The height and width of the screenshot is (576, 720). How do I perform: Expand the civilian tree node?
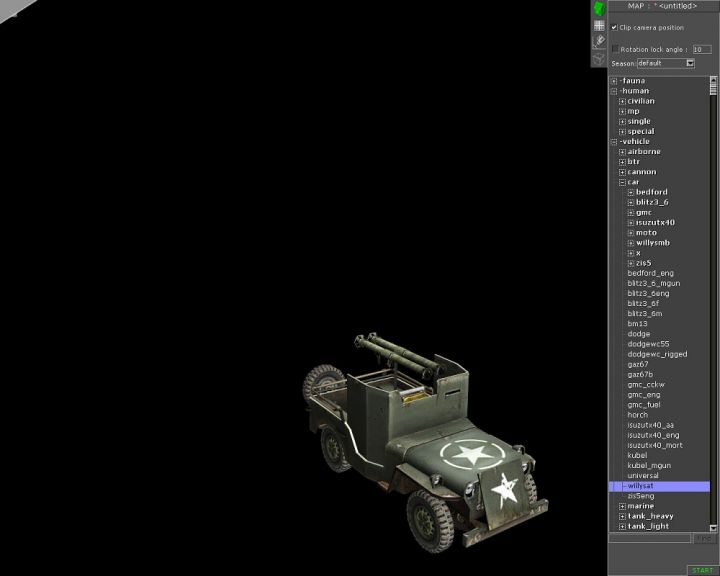pyautogui.click(x=622, y=101)
